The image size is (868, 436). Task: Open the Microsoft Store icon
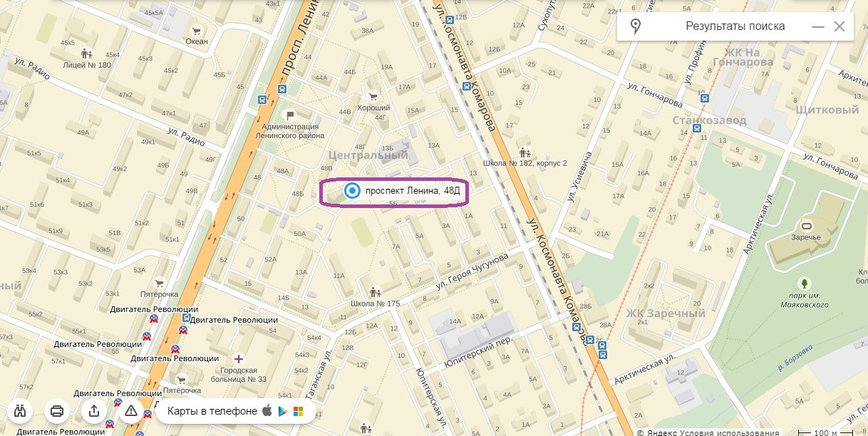pyautogui.click(x=298, y=411)
